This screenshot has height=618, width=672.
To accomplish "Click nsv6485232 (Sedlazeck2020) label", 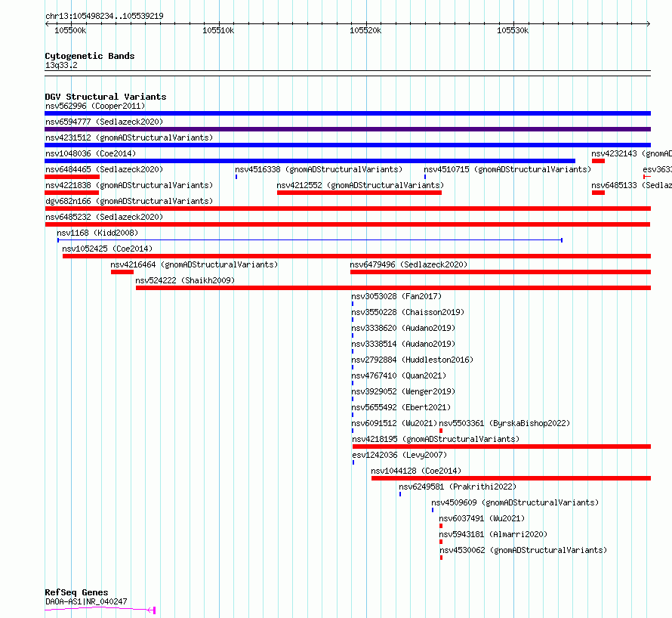I will (x=104, y=217).
